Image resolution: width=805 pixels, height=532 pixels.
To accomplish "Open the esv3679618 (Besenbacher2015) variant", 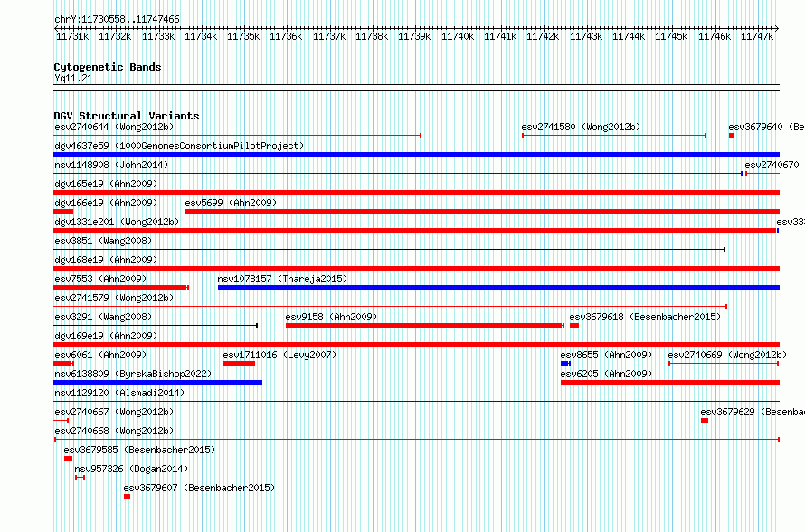I will pyautogui.click(x=645, y=317).
